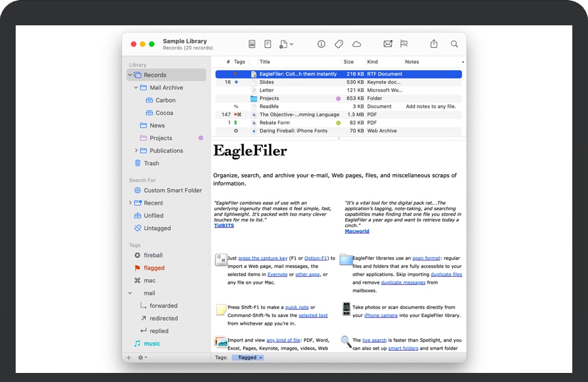Sort records by the Kind column header

[373, 62]
